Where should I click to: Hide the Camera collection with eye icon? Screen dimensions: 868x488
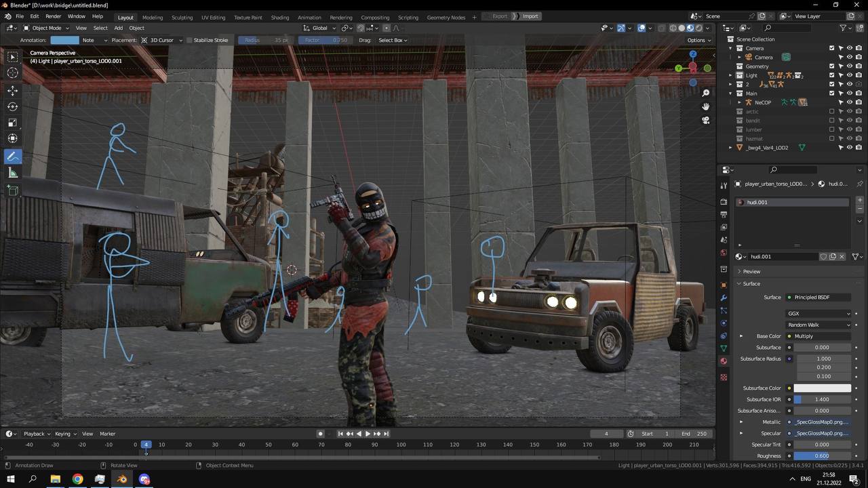tap(850, 48)
